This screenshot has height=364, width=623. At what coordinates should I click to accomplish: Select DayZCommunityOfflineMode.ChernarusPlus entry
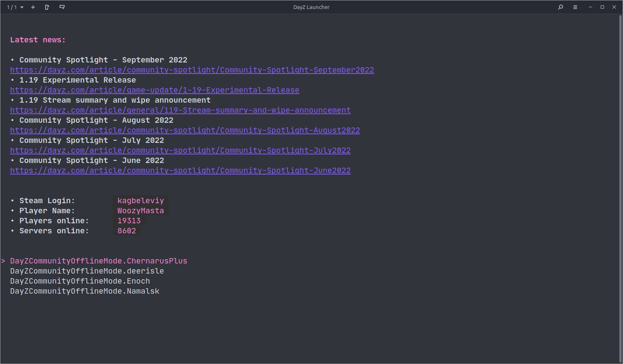pos(99,261)
